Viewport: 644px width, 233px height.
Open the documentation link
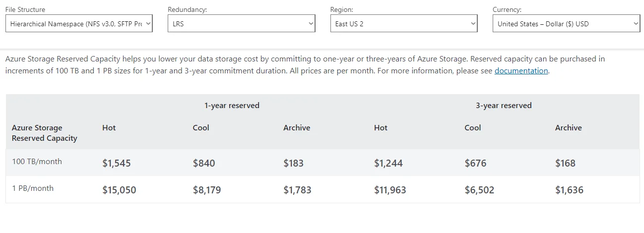click(521, 71)
